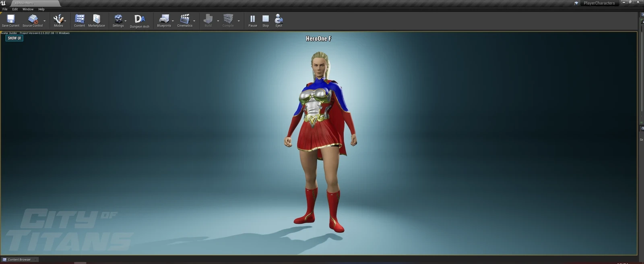The height and width of the screenshot is (264, 644).
Task: Open the tutorials graduation cap icon
Action: click(x=576, y=3)
